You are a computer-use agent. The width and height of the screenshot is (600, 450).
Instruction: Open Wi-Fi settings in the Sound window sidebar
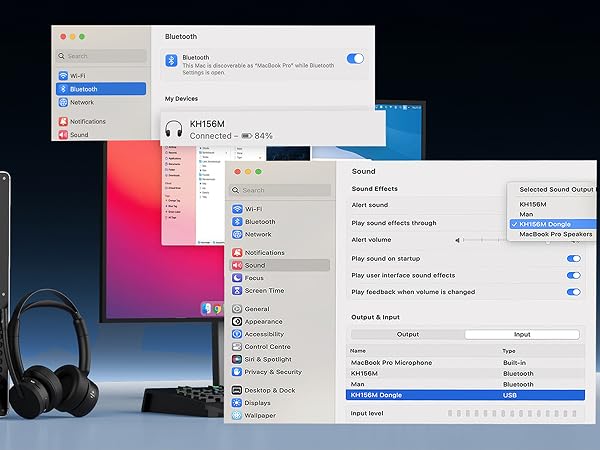[248, 209]
